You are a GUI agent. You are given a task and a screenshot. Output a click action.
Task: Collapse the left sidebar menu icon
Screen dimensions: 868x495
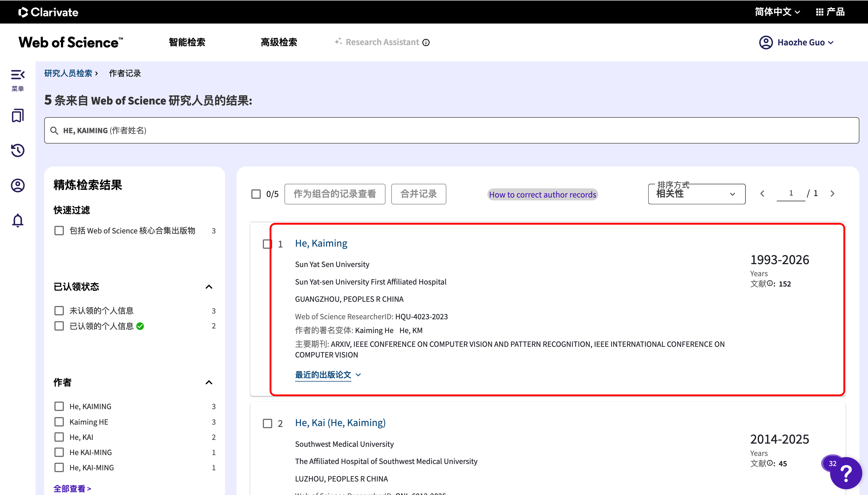[x=18, y=75]
